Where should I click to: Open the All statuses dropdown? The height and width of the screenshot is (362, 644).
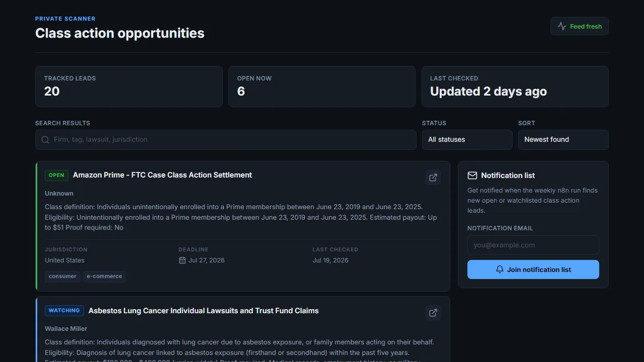tap(467, 140)
